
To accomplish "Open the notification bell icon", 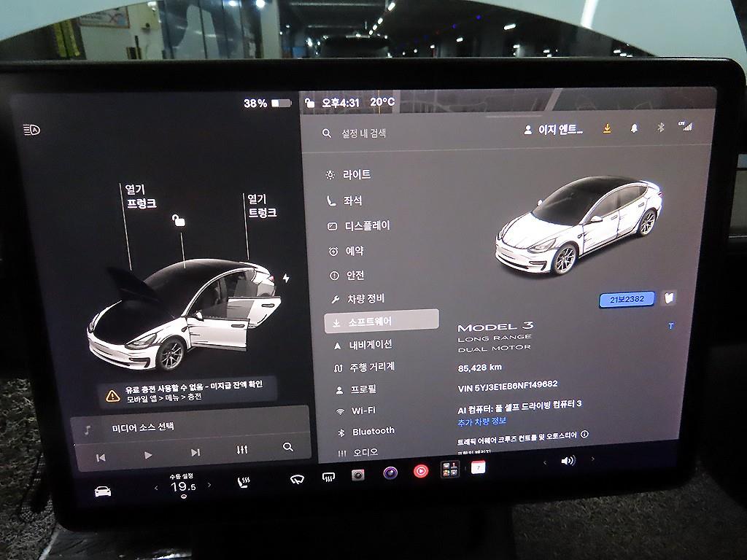I will 634,128.
